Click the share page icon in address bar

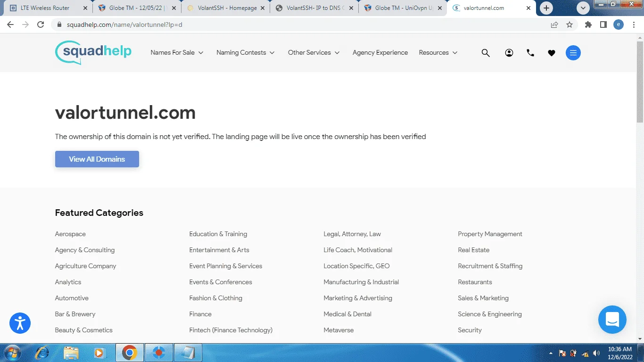tap(554, 25)
